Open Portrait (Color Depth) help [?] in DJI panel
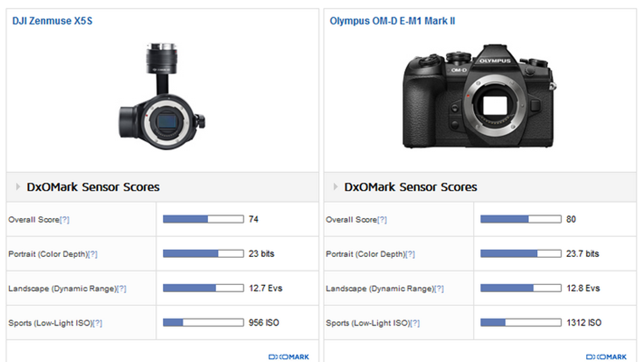644x362 pixels. [x=93, y=254]
